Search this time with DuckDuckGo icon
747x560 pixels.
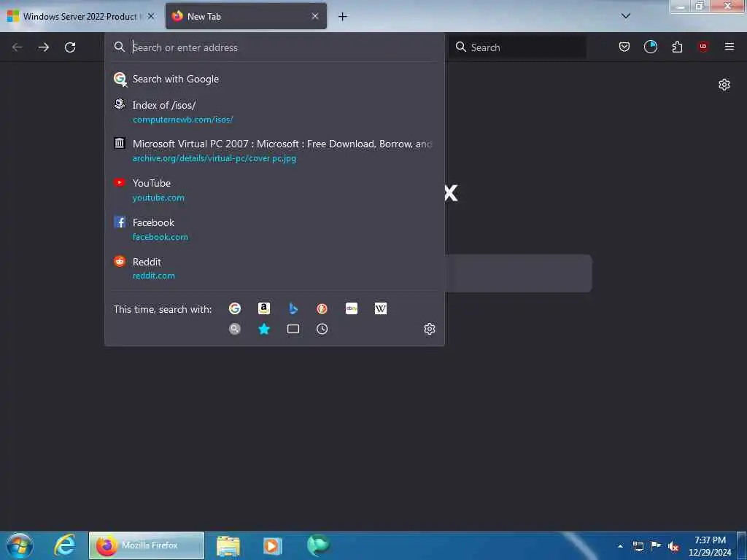point(322,308)
